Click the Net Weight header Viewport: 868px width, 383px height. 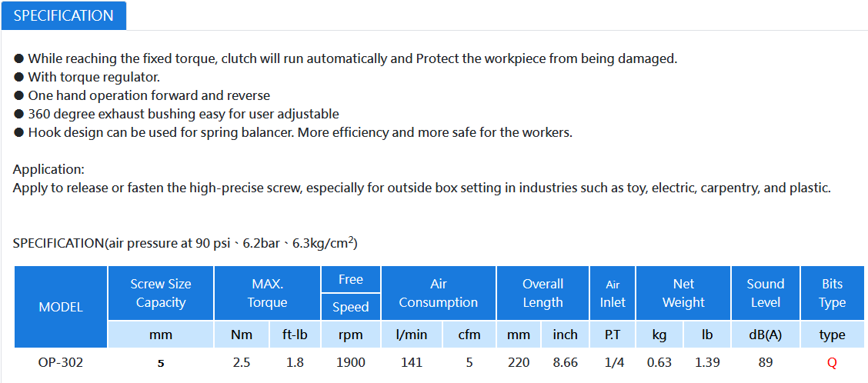point(683,293)
